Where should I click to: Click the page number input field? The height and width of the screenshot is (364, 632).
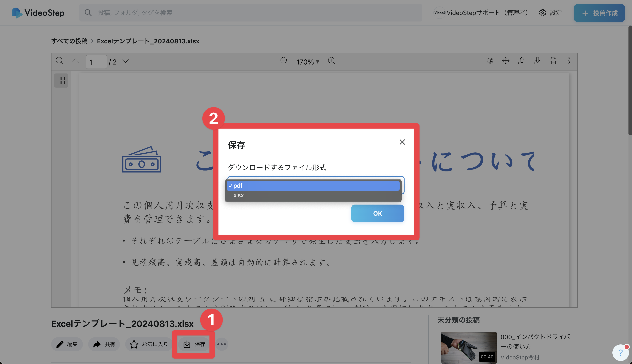tap(96, 62)
